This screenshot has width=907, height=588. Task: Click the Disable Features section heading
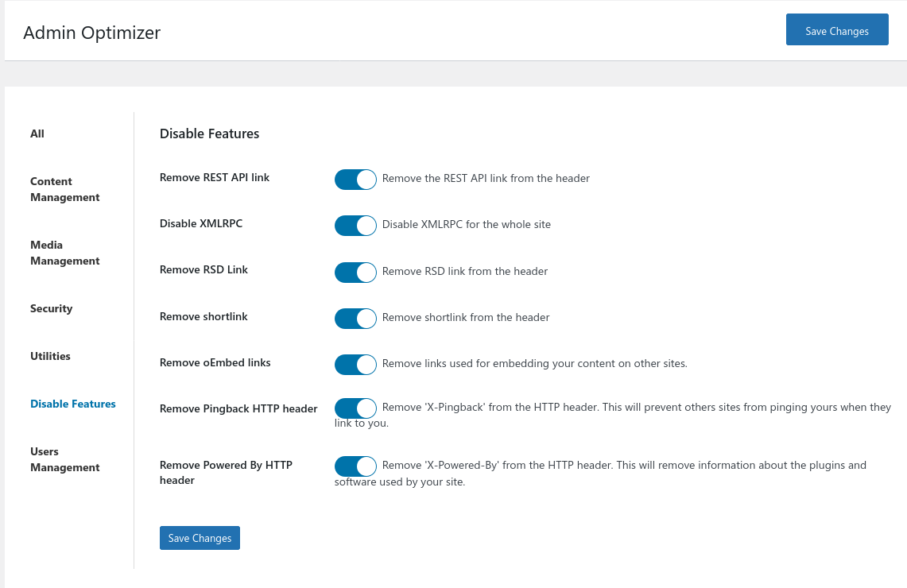click(210, 133)
